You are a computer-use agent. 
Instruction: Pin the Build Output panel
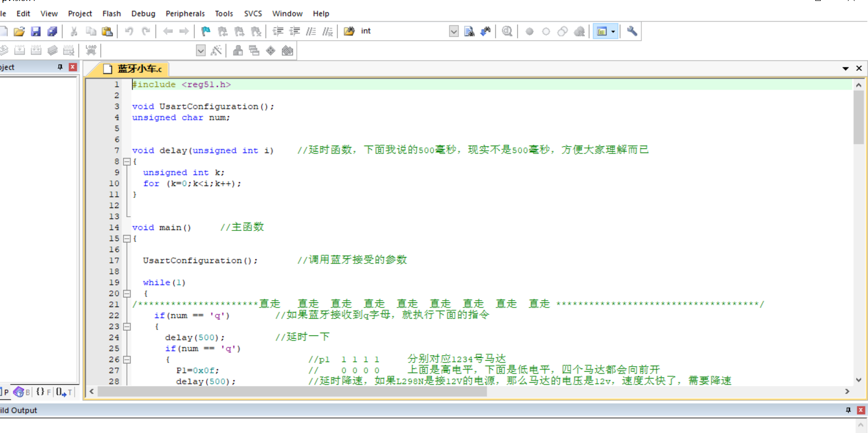[x=848, y=410]
